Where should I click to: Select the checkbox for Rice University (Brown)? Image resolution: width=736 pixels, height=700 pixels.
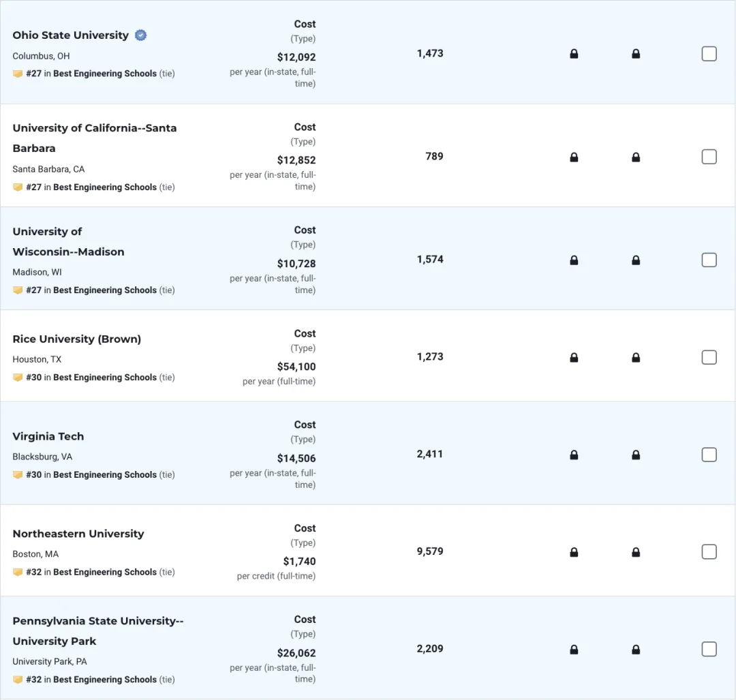click(x=709, y=357)
